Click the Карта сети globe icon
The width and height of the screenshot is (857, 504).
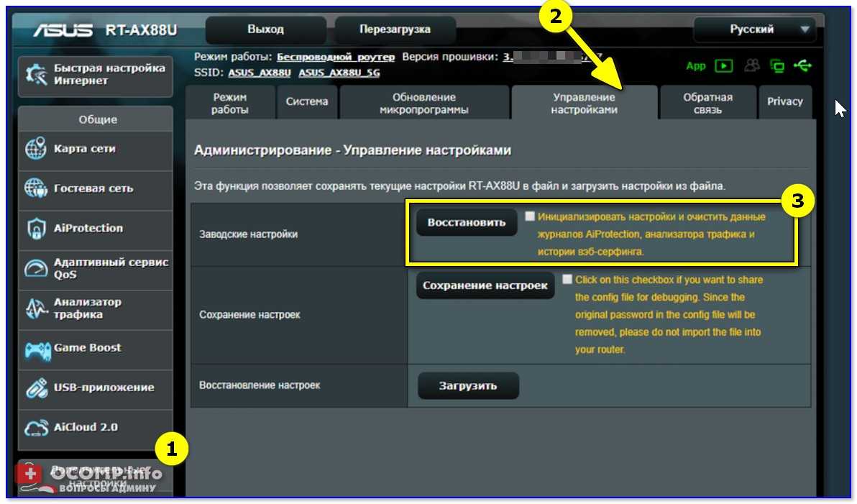click(x=35, y=149)
